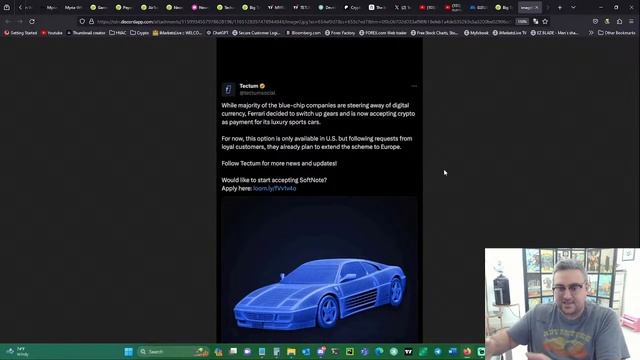Switch to the Tech tab
Viewport: 640px width, 360px height.
[x=225, y=7]
